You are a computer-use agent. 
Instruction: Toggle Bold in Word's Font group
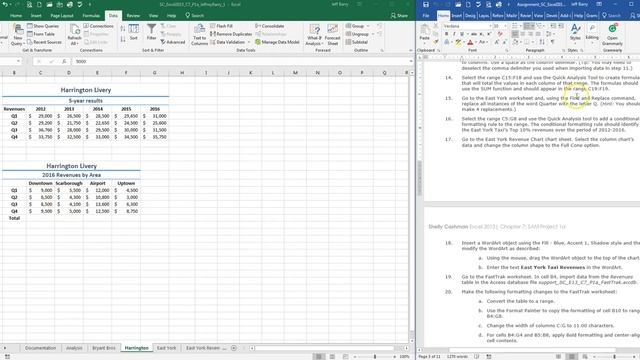pos(447,34)
